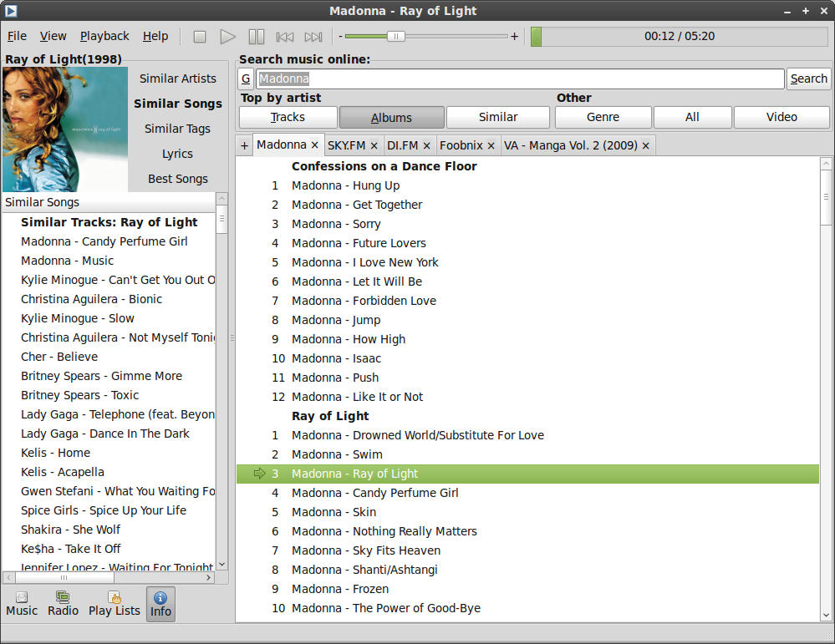Select Ke$ha - Take It Off entry
The image size is (835, 644).
click(x=109, y=549)
